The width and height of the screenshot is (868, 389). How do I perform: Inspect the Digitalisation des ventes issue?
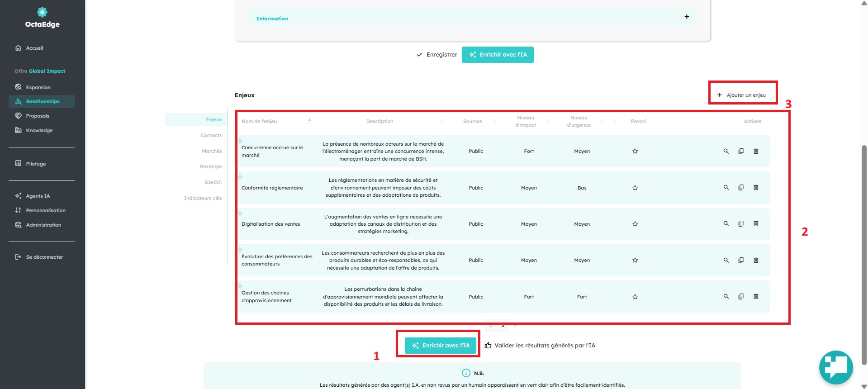pyautogui.click(x=726, y=223)
